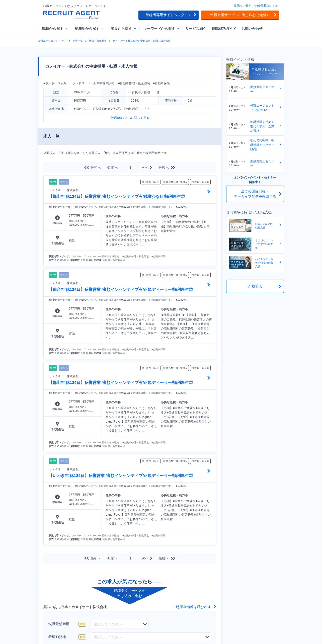Click the arrow on the 郡山 残業少な目 job card
Viewport: 322px width, 644px height.
point(209,192)
